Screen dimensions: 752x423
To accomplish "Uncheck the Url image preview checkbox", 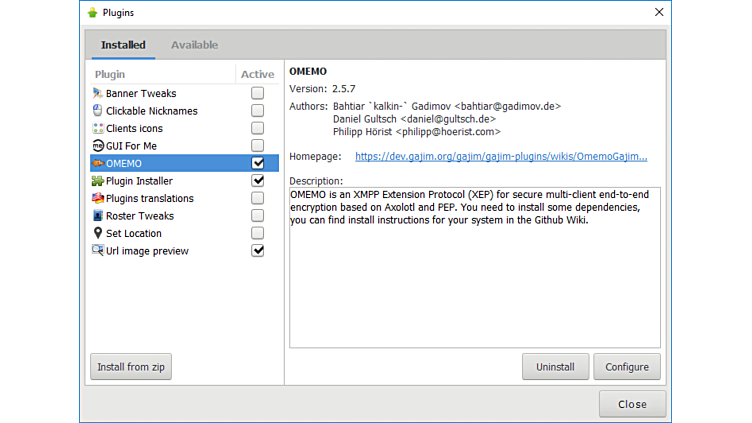I will point(257,251).
